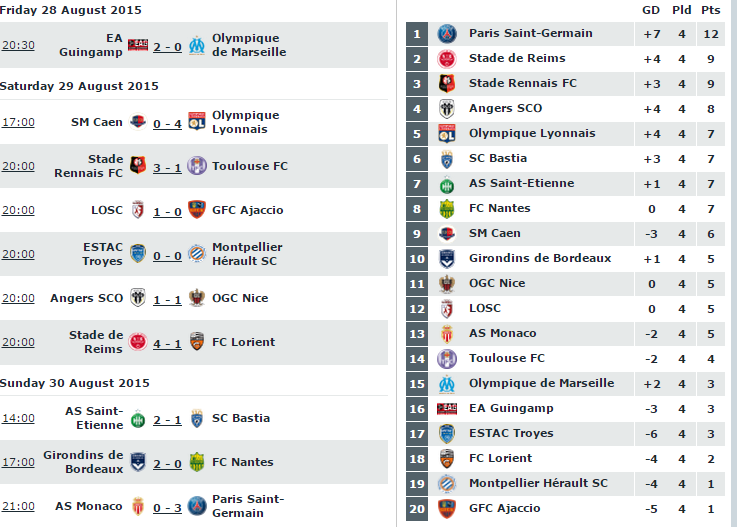737x527 pixels.
Task: Open the Paris Saint-Germain team in the standings
Action: 531,33
